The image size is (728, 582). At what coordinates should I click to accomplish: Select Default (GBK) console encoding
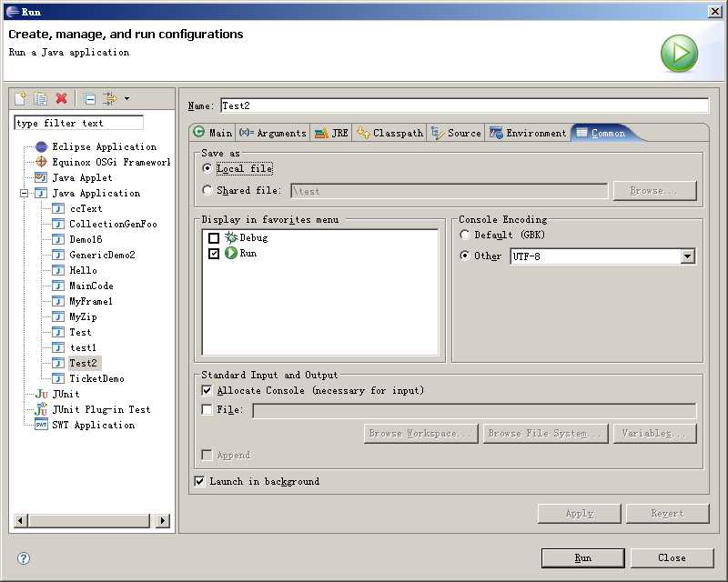[x=465, y=235]
